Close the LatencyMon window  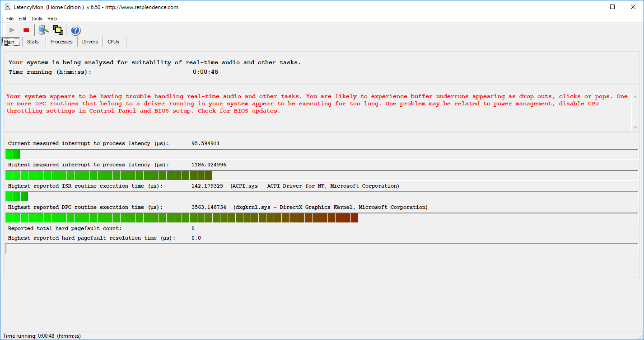click(x=633, y=7)
